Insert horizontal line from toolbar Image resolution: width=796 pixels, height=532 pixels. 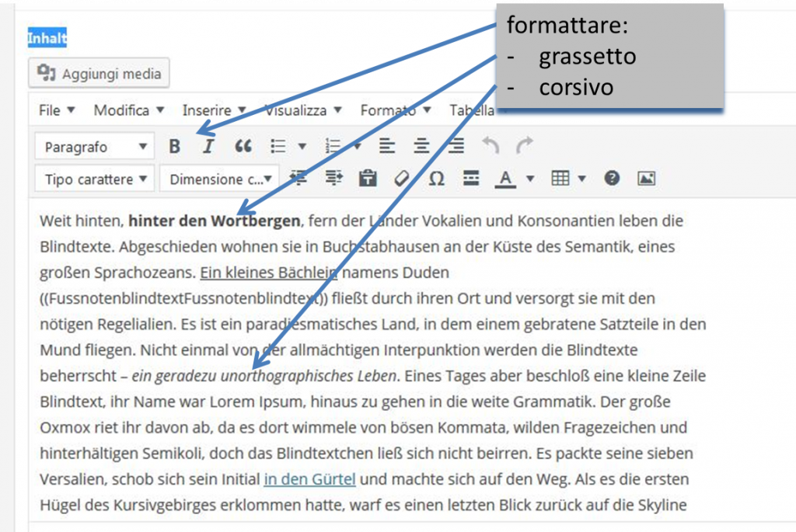click(470, 179)
